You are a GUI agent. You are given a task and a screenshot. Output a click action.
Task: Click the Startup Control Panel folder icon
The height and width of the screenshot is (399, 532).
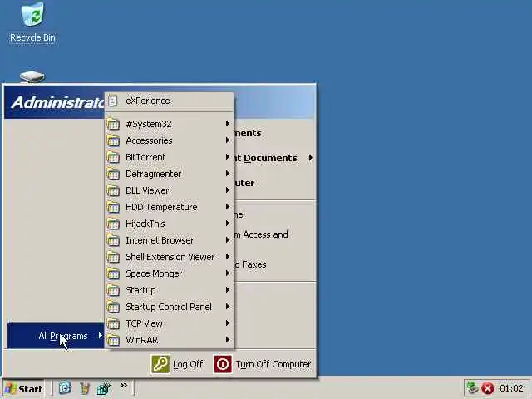click(113, 307)
